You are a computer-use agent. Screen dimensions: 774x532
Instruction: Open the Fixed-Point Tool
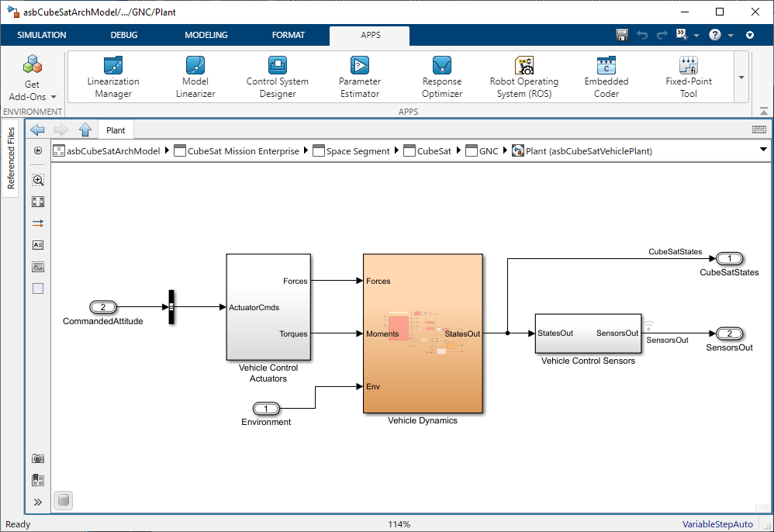coord(689,77)
